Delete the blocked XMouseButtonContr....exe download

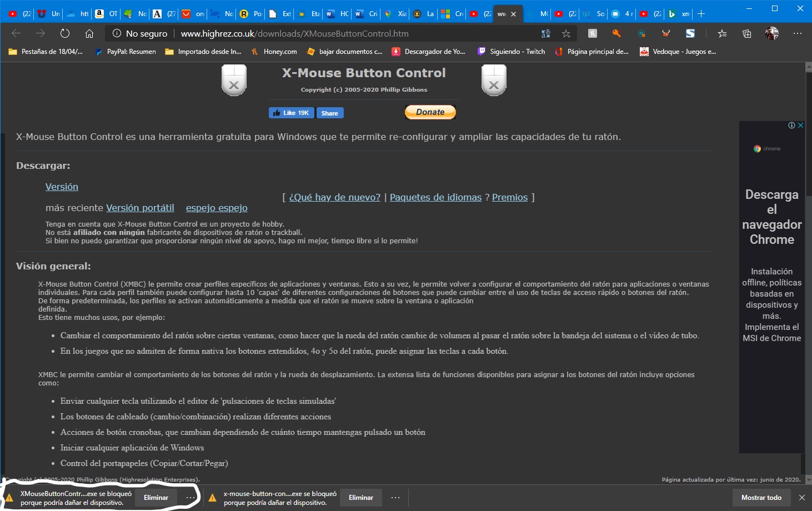coord(156,498)
